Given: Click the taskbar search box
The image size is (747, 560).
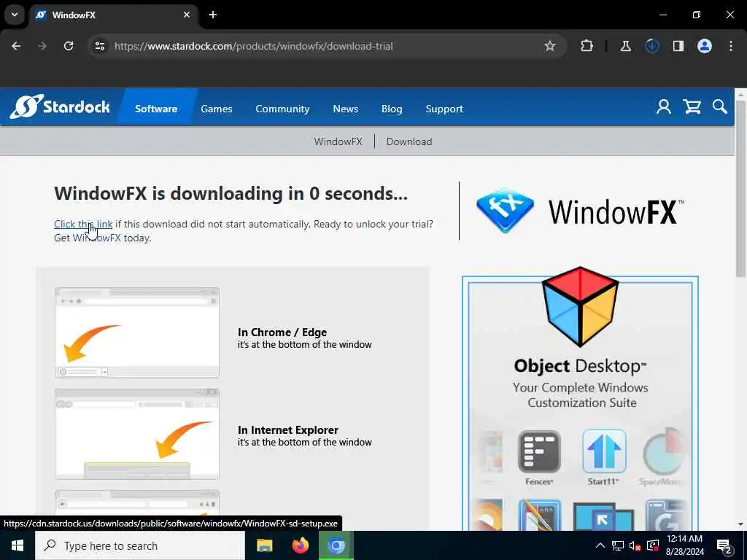Looking at the screenshot, I should pos(140,545).
